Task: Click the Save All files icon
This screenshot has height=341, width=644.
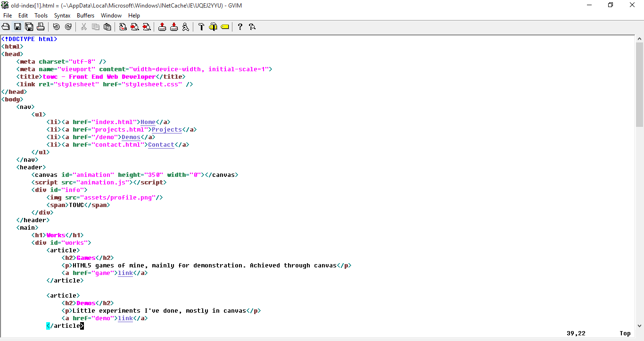Action: coord(29,27)
